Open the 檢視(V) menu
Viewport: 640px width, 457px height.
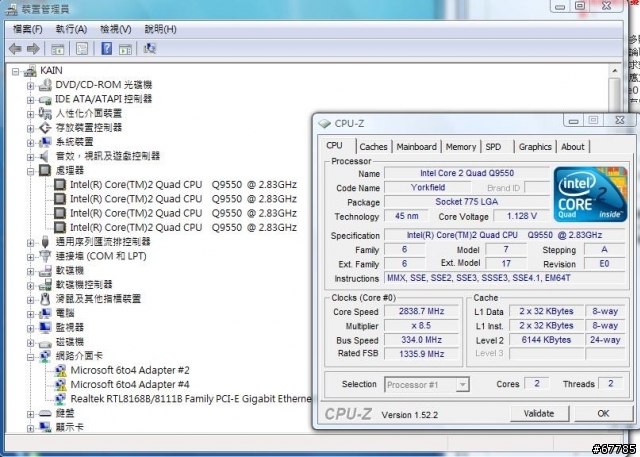(x=116, y=29)
